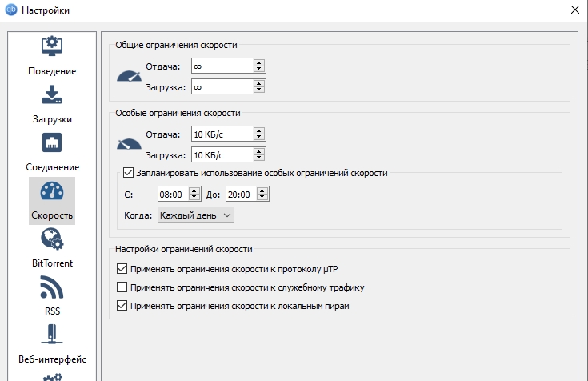Click the alternative speed limits gauge icon
Image resolution: width=588 pixels, height=381 pixels.
[129, 144]
